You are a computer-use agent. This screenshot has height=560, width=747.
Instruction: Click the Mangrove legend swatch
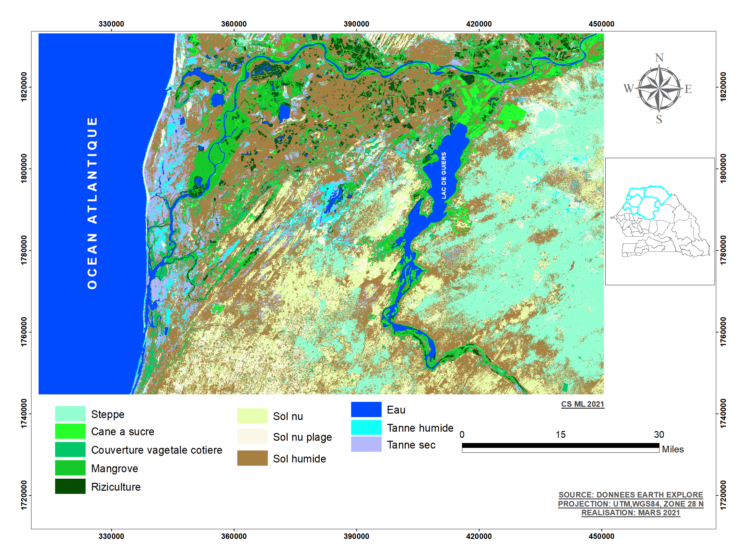coord(70,468)
